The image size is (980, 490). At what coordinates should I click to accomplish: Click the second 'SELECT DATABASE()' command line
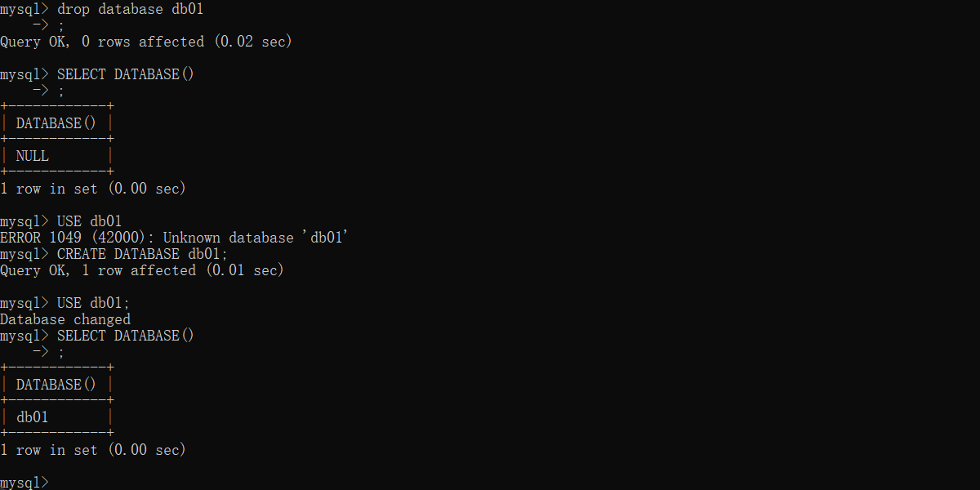click(126, 336)
